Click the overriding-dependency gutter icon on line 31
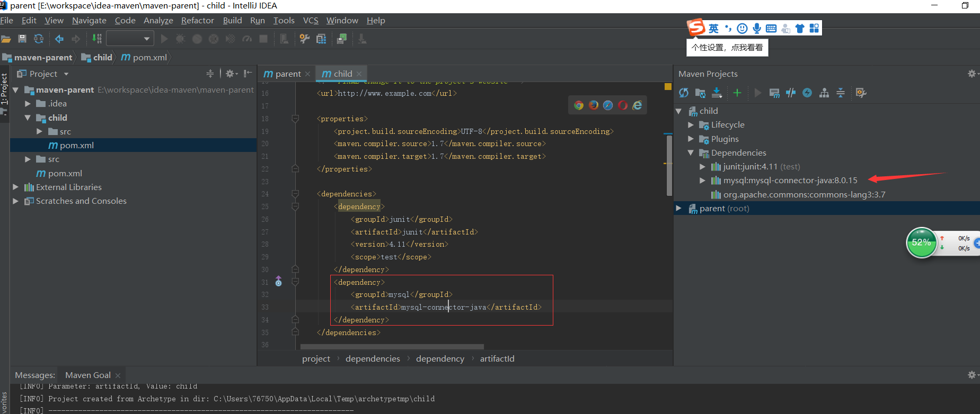Screen dimensions: 980x414 pyautogui.click(x=278, y=282)
